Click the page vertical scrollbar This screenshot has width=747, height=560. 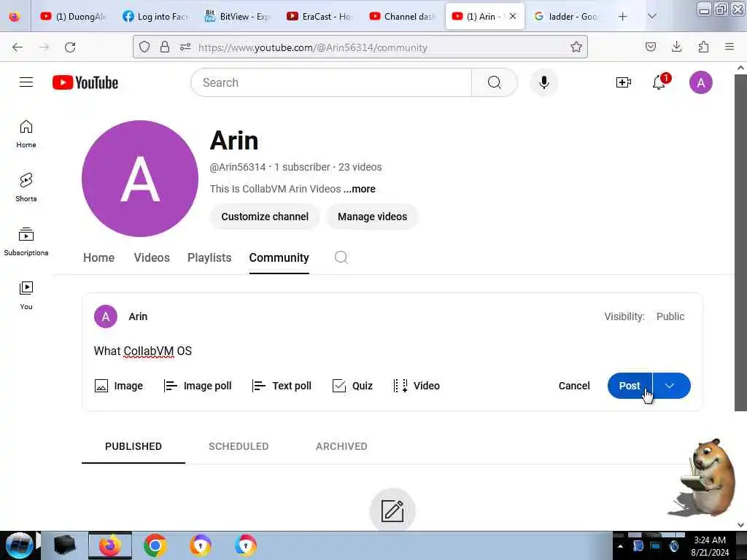pyautogui.click(x=740, y=242)
